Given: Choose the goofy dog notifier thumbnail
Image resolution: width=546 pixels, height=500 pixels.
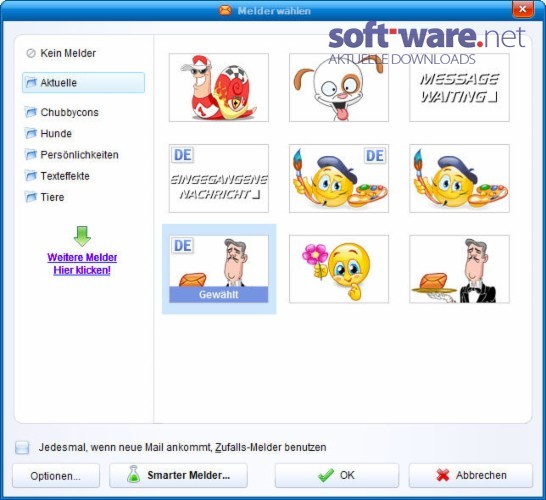Looking at the screenshot, I should (x=339, y=87).
